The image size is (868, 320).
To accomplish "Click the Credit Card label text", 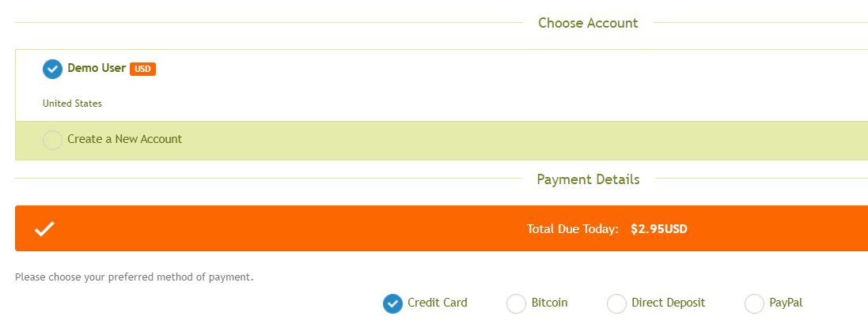I will pyautogui.click(x=438, y=303).
